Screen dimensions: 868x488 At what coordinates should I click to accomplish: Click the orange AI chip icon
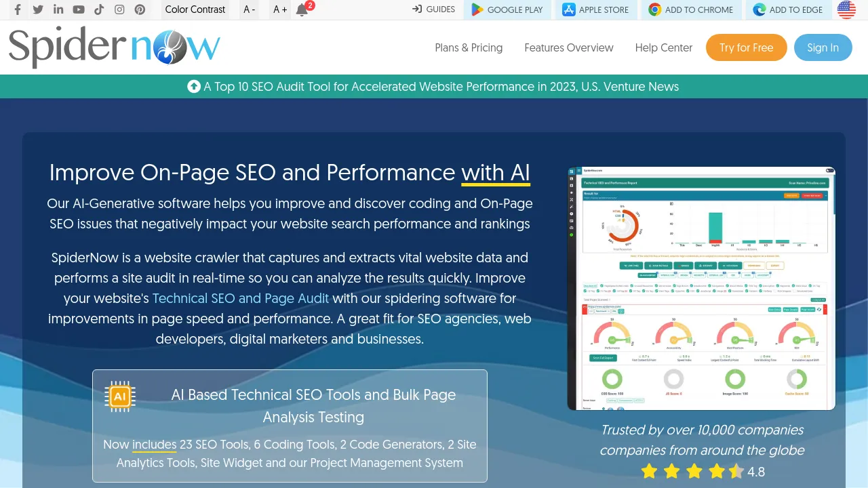[120, 396]
